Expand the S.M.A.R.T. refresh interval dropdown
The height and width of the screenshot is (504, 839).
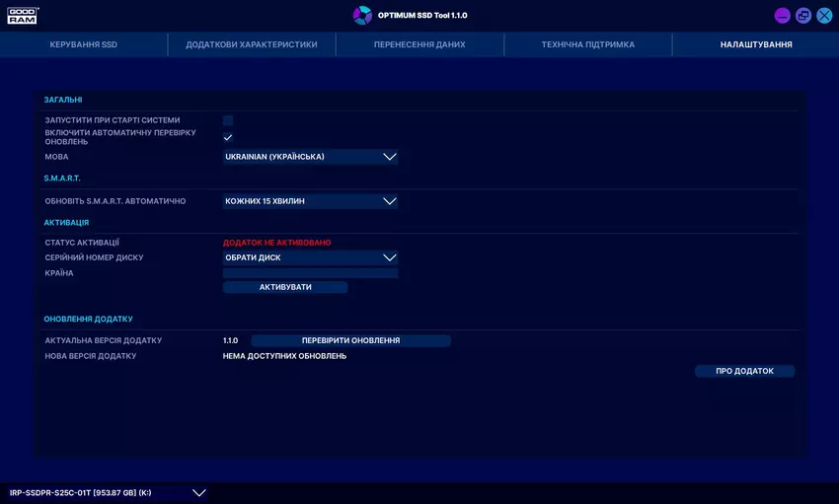point(310,201)
